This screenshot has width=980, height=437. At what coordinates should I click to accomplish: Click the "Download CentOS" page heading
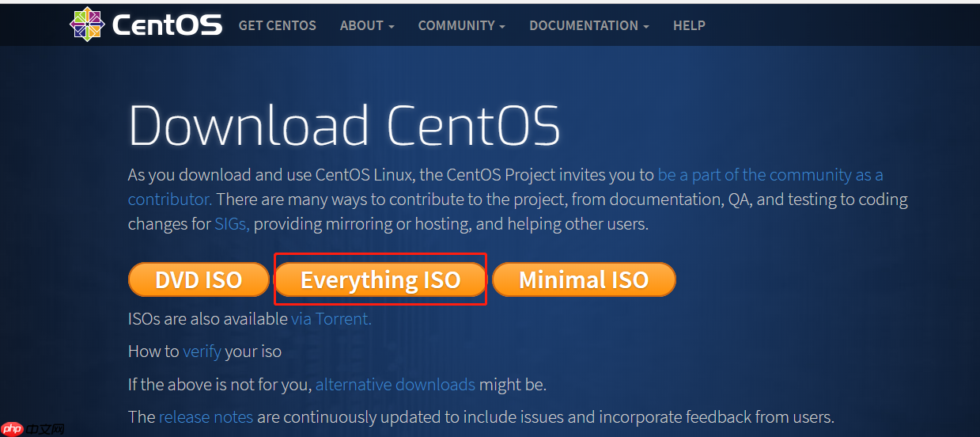click(344, 127)
